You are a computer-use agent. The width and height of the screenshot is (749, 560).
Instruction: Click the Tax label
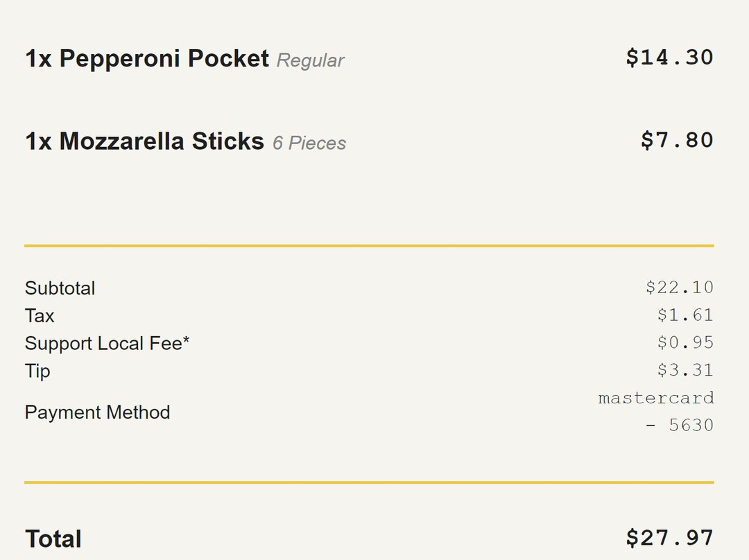40,316
